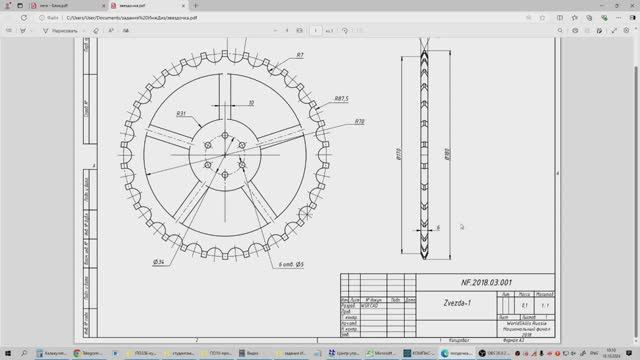640x360 pixels.
Task: Open the Collections icon
Action: click(589, 18)
